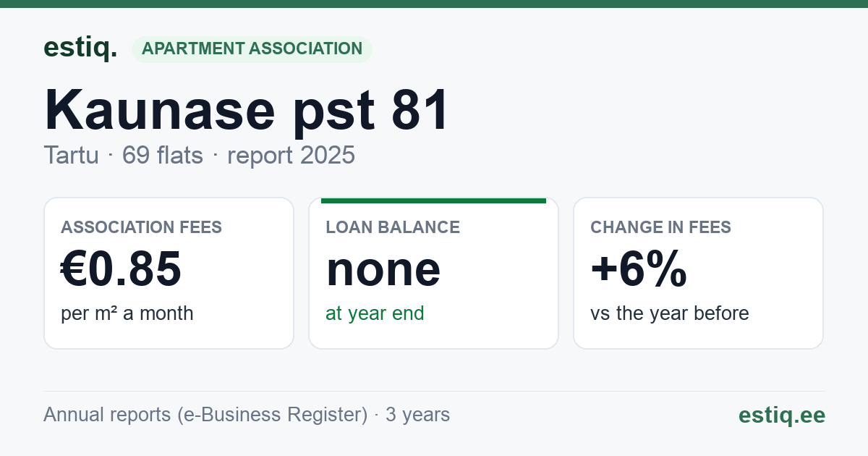Click the vs the year before caption

670,313
